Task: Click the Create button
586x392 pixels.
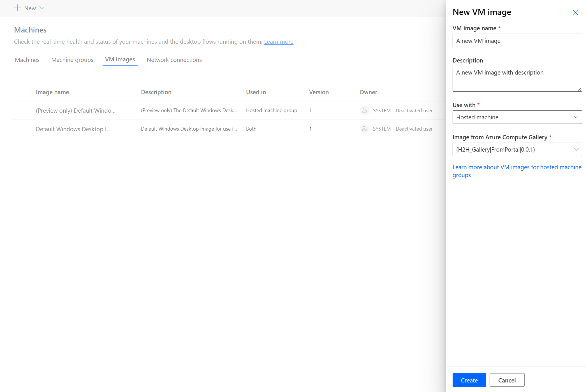Action: [x=469, y=380]
